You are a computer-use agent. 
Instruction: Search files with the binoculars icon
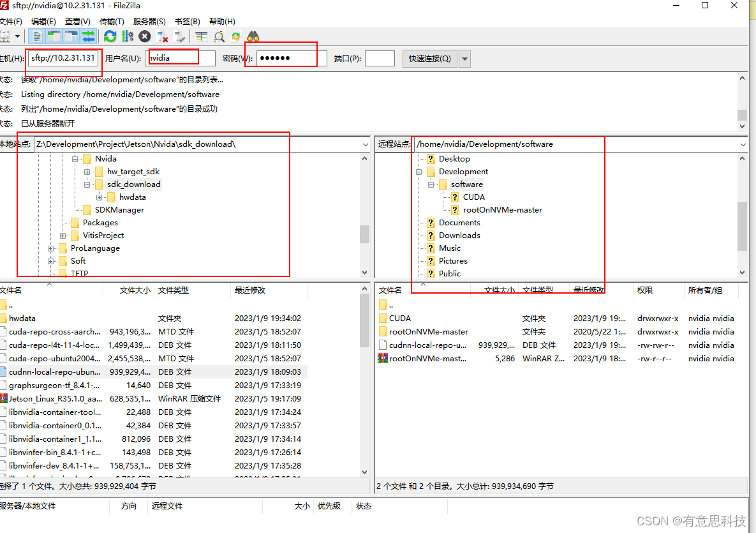[253, 36]
